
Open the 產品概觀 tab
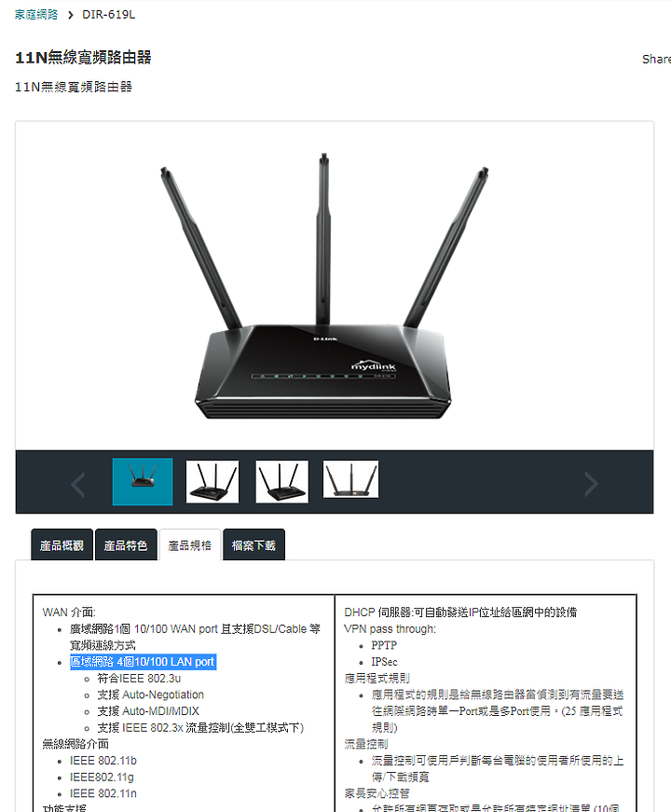click(x=62, y=544)
